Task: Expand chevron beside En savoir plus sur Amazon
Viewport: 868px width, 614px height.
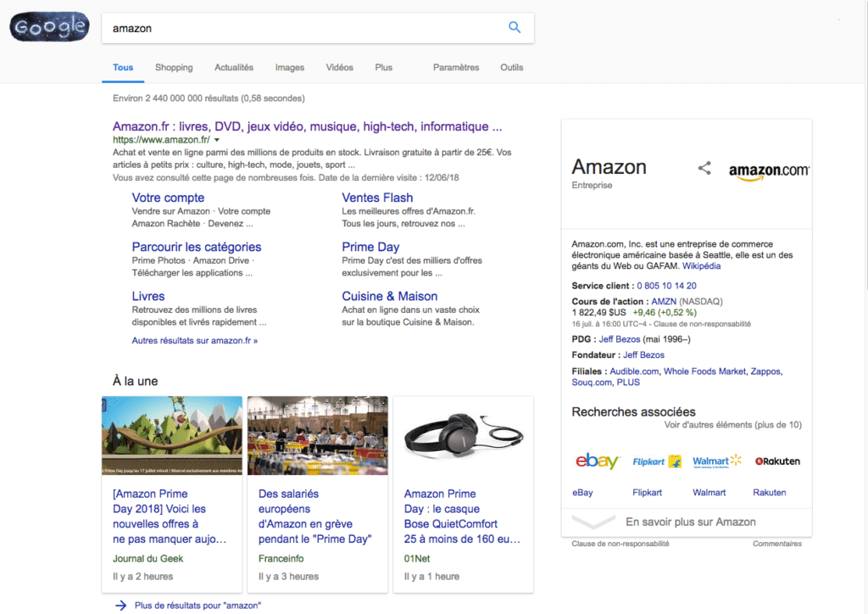Action: click(x=593, y=522)
